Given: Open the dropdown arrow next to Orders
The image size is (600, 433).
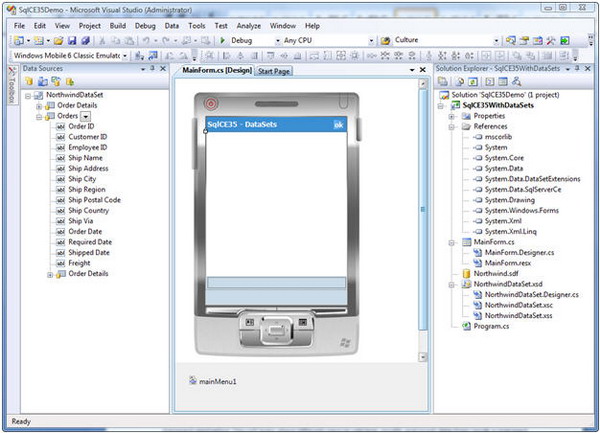Looking at the screenshot, I should click(x=86, y=116).
